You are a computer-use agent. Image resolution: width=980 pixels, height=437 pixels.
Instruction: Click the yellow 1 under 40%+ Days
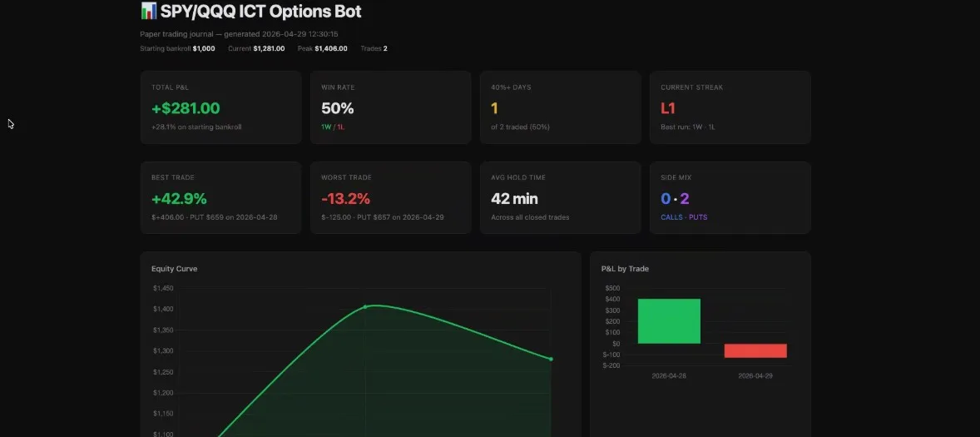[494, 108]
